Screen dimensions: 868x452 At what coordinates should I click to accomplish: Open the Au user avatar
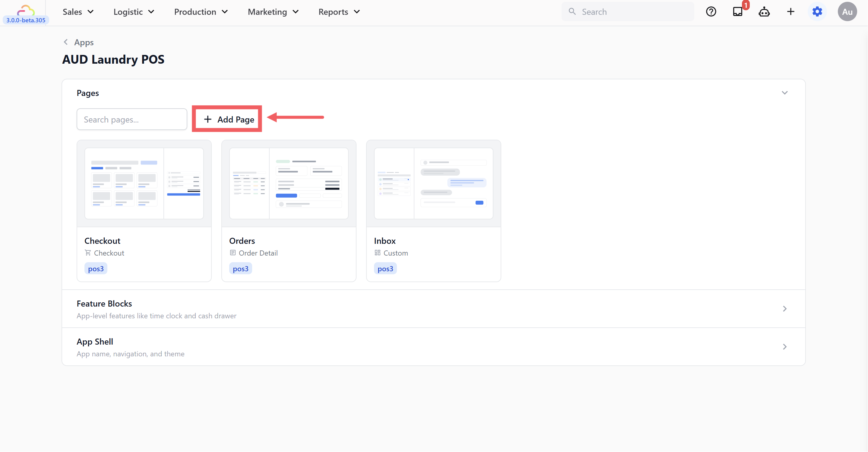(x=847, y=12)
